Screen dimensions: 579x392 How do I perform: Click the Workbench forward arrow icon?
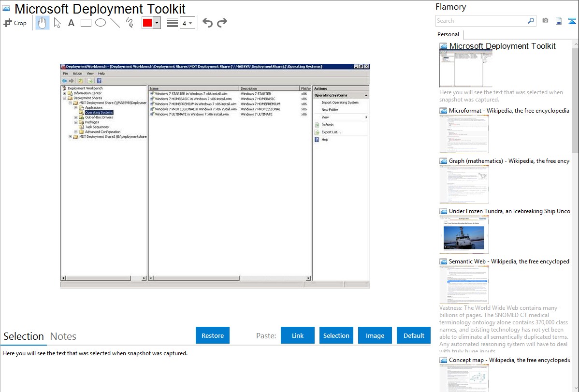[x=71, y=81]
